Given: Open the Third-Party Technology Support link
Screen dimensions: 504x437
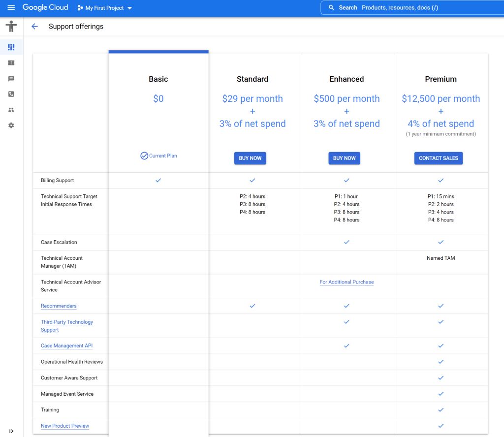Looking at the screenshot, I should [67, 326].
